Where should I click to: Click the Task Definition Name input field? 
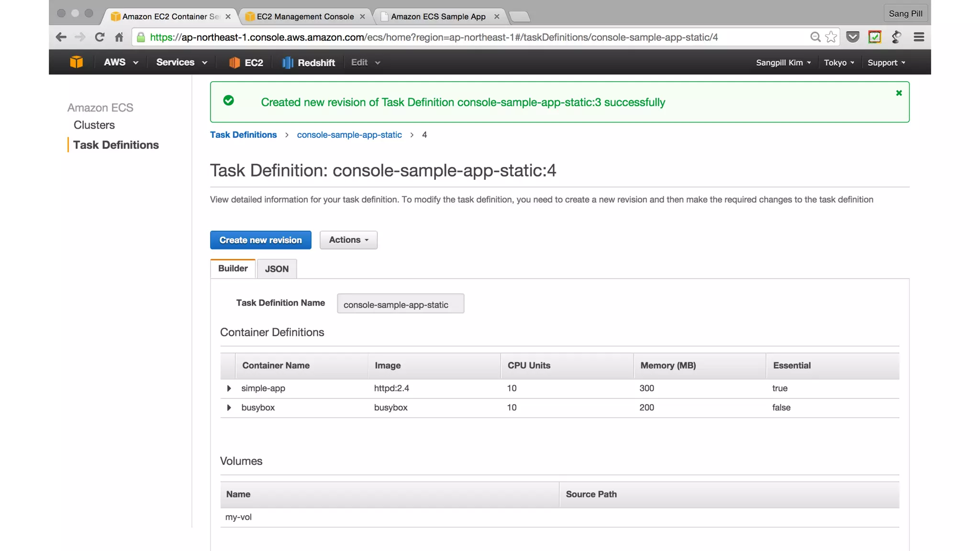(x=400, y=305)
